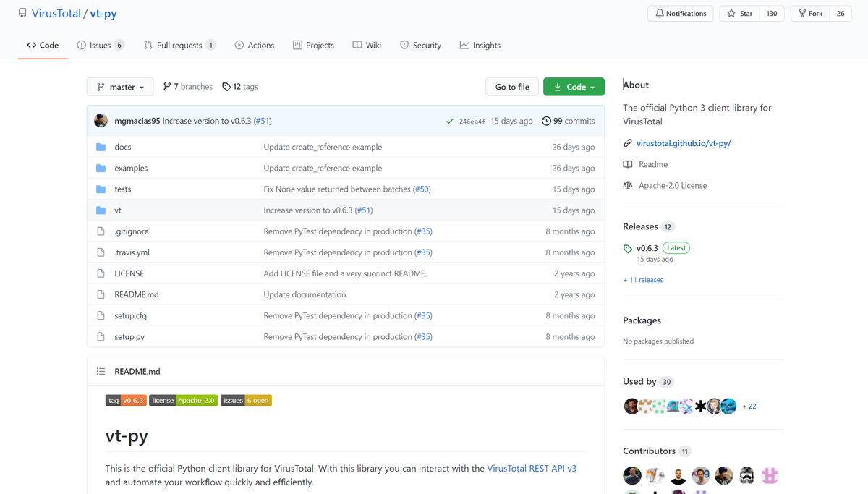Click the LICENSE file icon
The width and height of the screenshot is (868, 494).
tap(101, 273)
